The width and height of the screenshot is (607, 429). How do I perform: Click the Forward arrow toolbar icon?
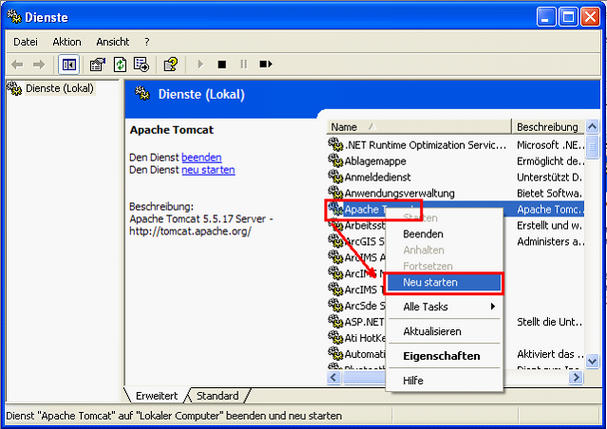[x=39, y=64]
